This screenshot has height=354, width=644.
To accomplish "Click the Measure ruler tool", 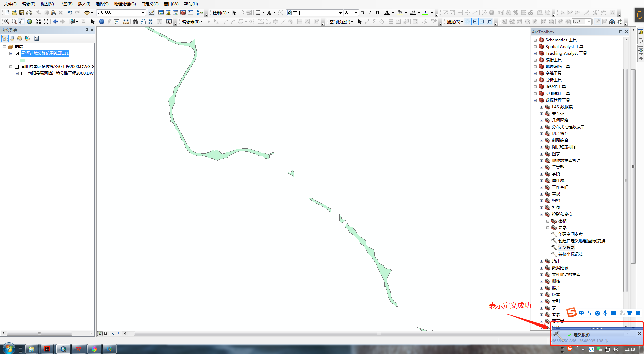I will (x=126, y=22).
